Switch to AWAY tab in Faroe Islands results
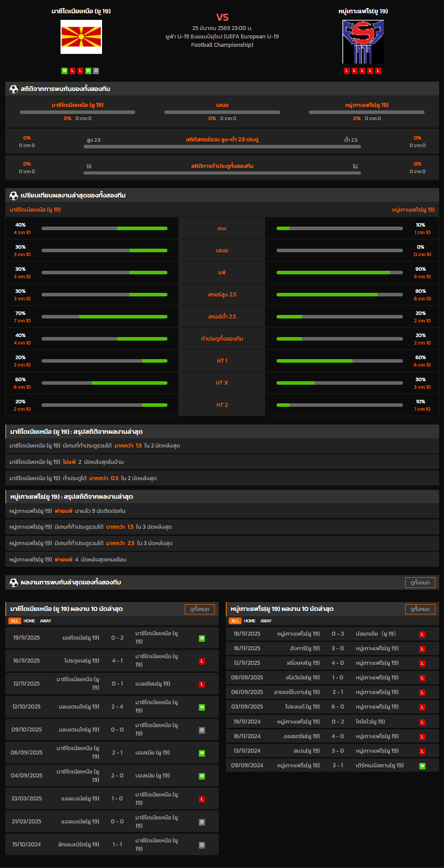 pos(266,621)
